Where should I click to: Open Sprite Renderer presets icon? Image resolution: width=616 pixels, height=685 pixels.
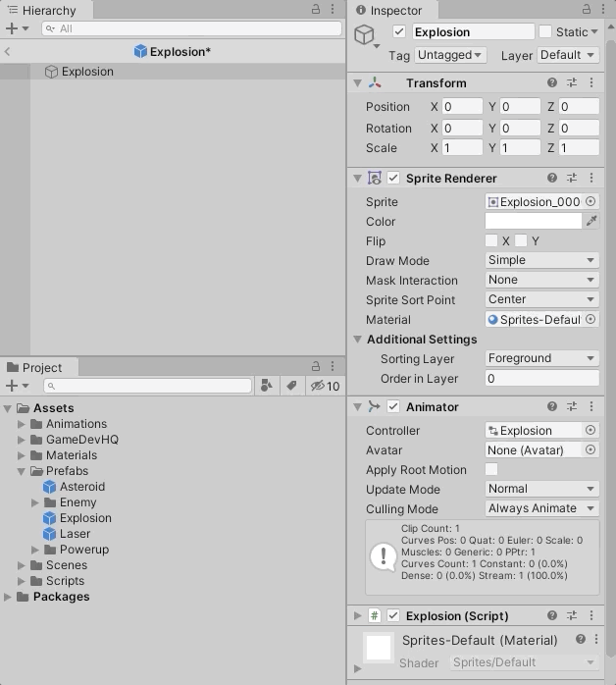572,178
